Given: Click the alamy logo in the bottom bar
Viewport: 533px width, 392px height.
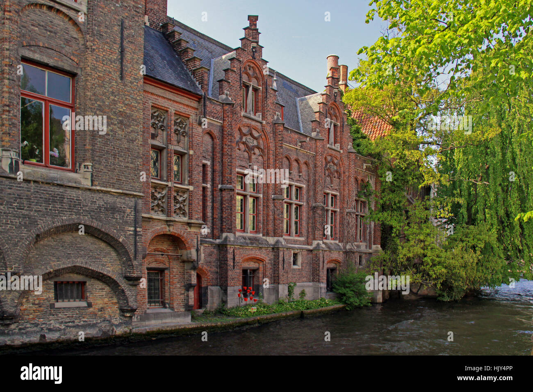Looking at the screenshot, I should click(x=41, y=374).
